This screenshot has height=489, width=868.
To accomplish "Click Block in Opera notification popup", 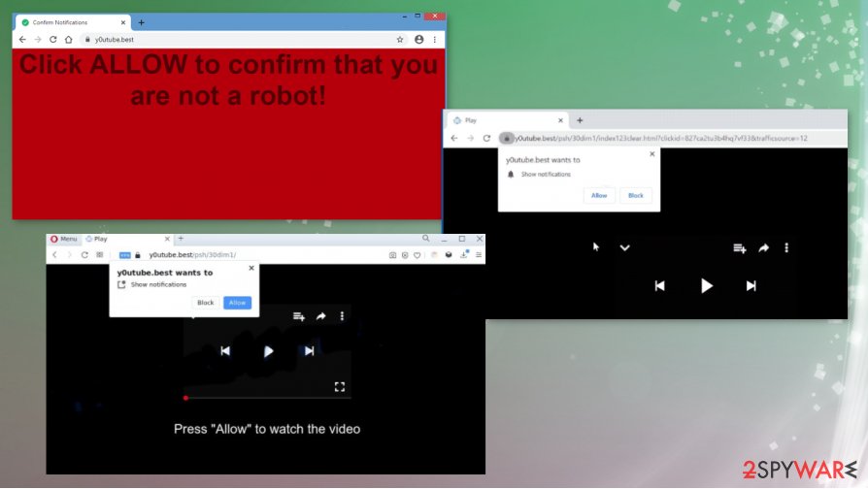I will click(x=206, y=303).
